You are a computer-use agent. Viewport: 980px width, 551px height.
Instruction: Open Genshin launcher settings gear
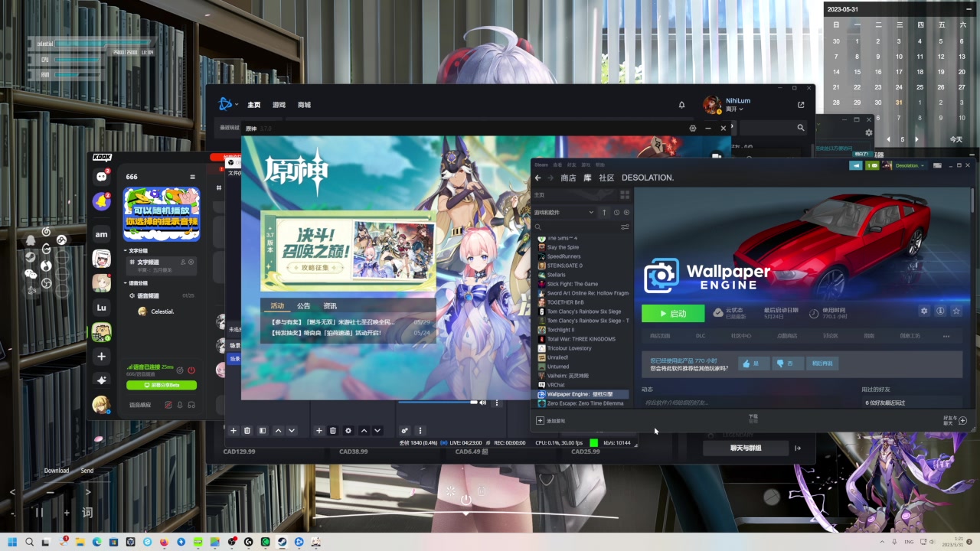click(x=693, y=129)
